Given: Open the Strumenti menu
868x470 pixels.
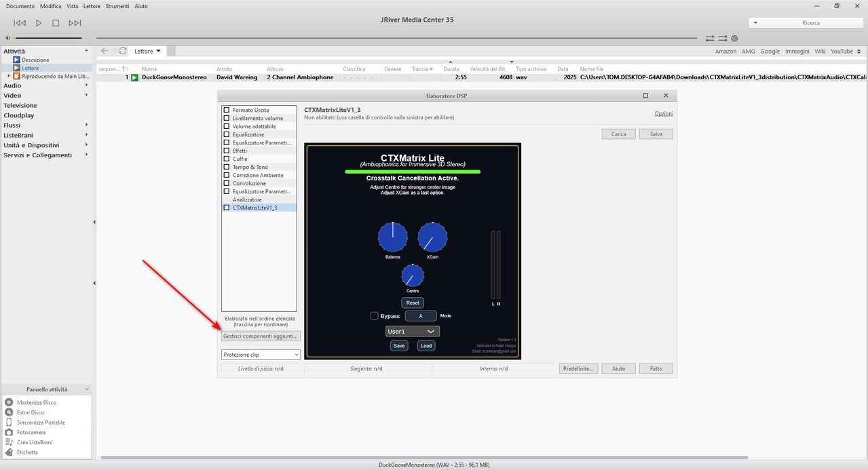Looking at the screenshot, I should [117, 6].
